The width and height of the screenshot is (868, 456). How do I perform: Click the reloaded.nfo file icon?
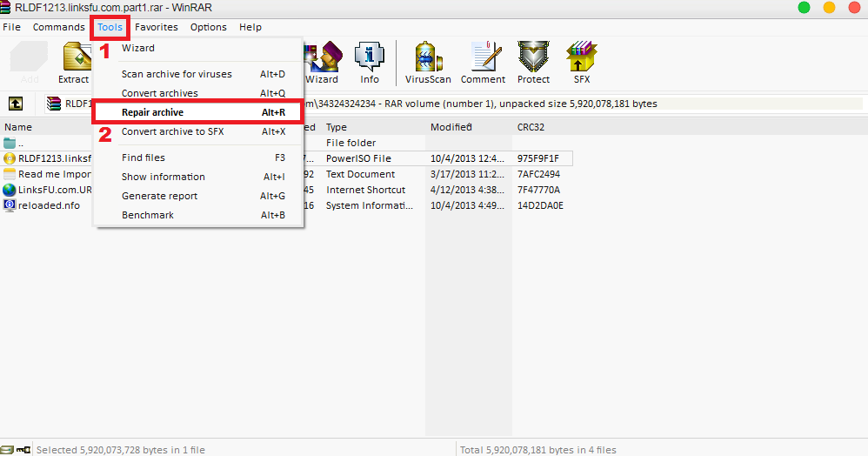click(x=10, y=205)
